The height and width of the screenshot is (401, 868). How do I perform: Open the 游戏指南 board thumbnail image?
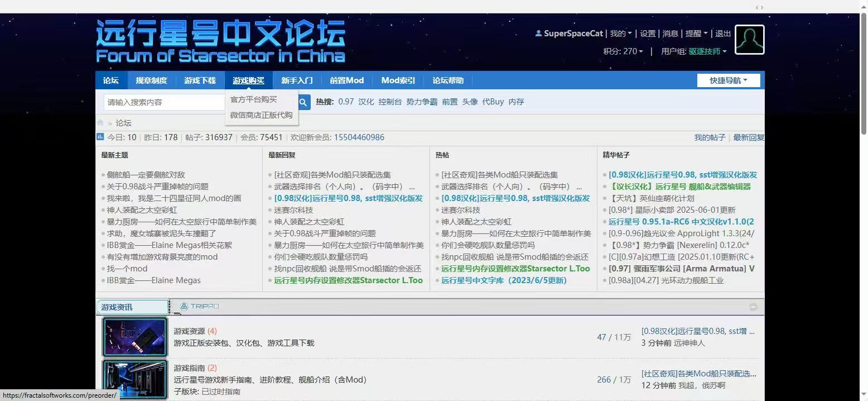tap(135, 379)
